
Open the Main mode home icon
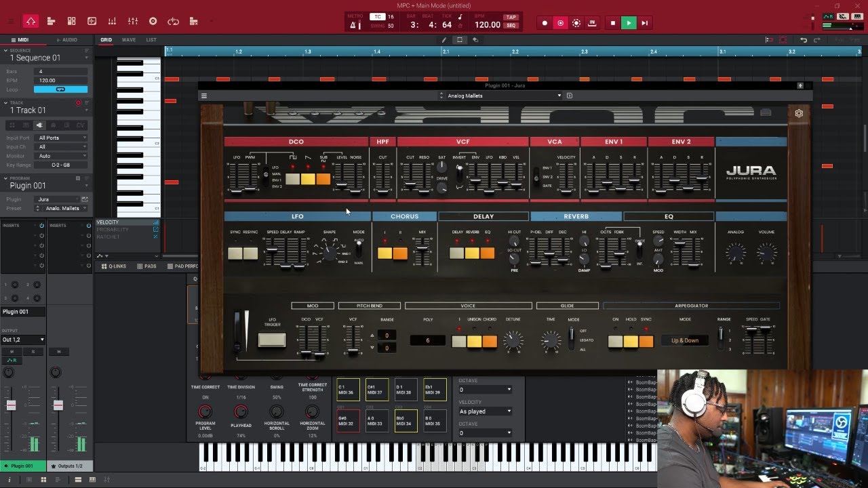31,22
